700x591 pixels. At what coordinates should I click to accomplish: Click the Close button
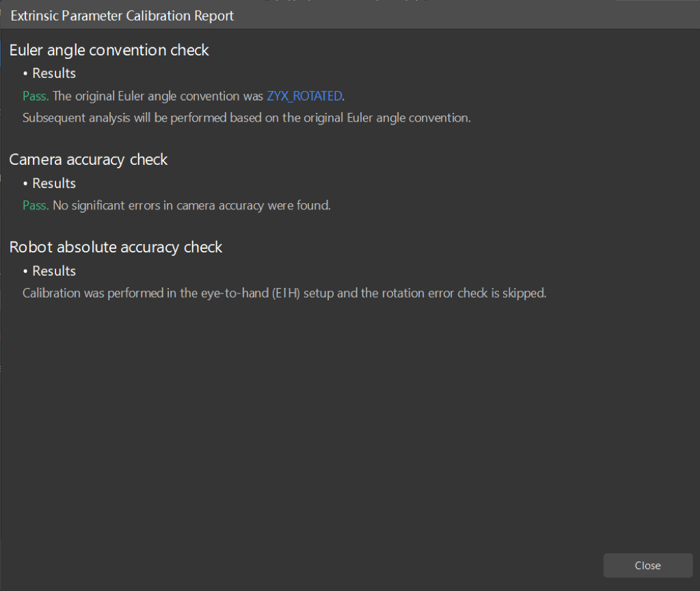tap(647, 566)
